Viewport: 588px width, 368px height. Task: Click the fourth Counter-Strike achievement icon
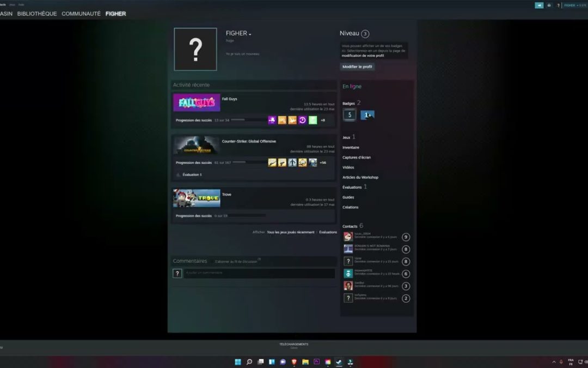(x=302, y=162)
